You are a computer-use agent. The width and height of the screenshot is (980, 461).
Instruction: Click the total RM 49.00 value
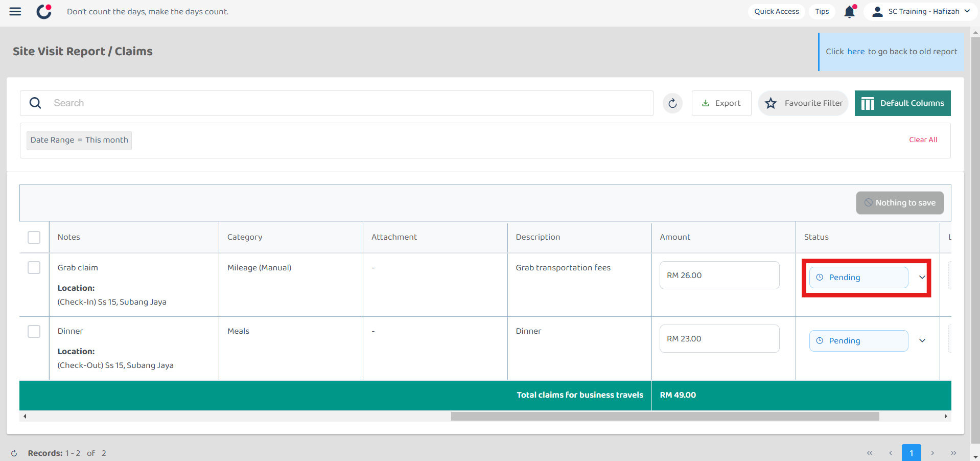click(x=678, y=395)
